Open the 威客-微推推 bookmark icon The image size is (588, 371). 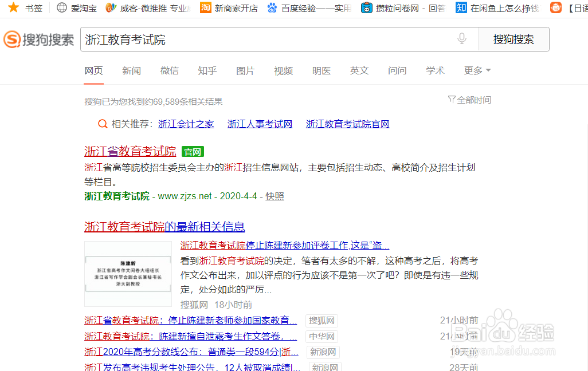point(111,7)
